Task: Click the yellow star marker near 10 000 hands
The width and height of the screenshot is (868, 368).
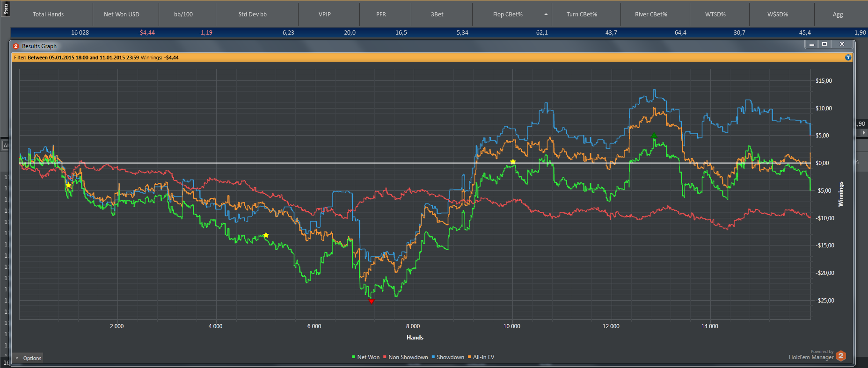Action: click(513, 162)
